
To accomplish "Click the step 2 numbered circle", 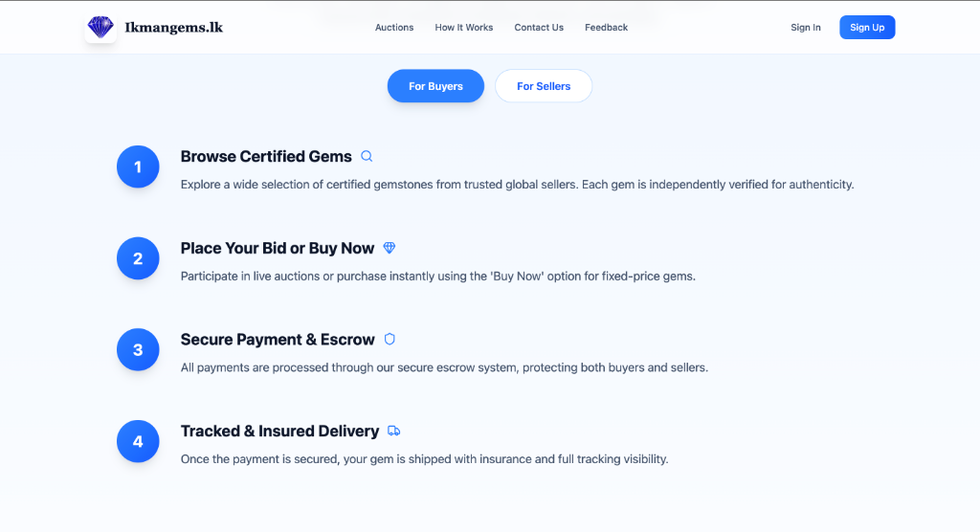I will point(138,258).
